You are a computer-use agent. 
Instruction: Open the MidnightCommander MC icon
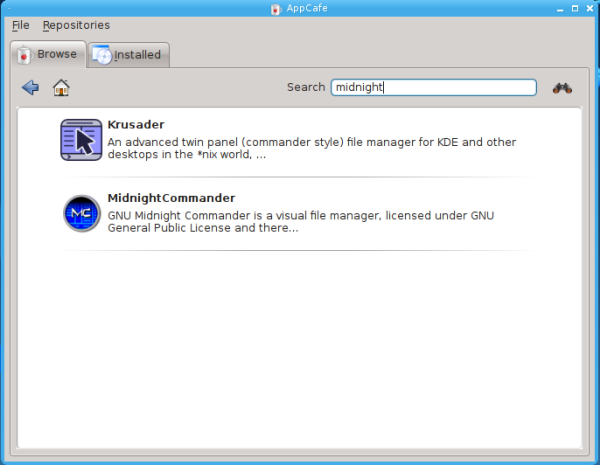coord(82,213)
